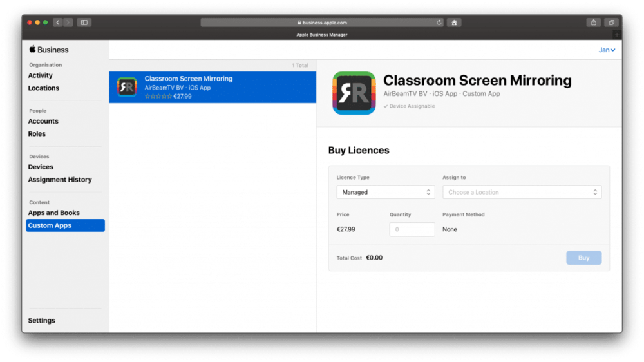Viewport: 644px width, 362px height.
Task: Open the Licence Type dropdown
Action: click(385, 192)
